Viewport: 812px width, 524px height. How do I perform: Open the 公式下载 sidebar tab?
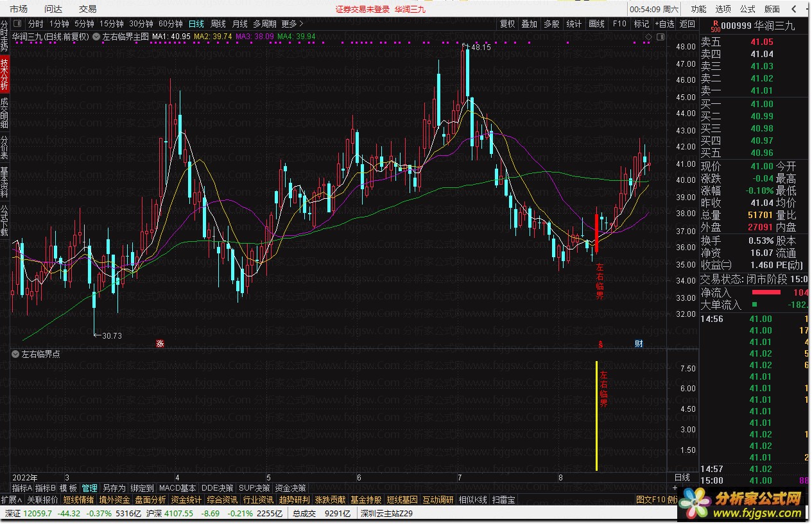coord(4,219)
